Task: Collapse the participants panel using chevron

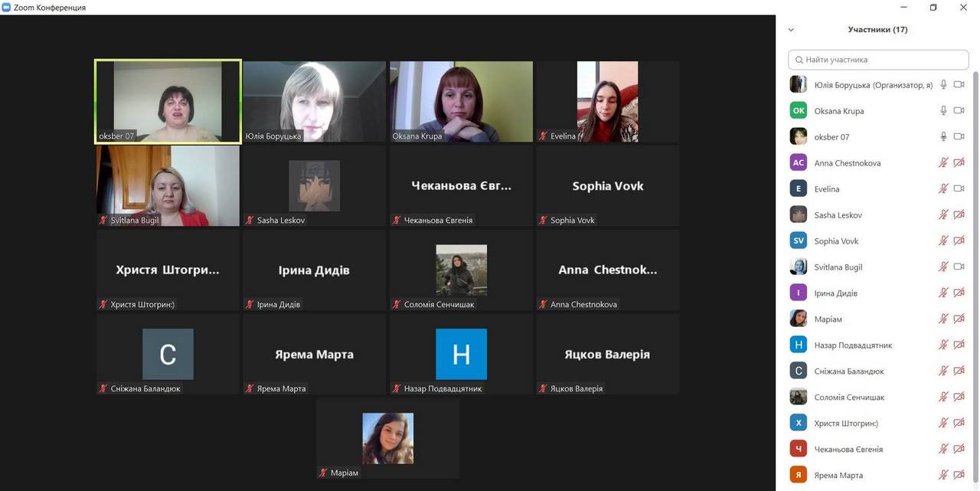Action: 791,30
